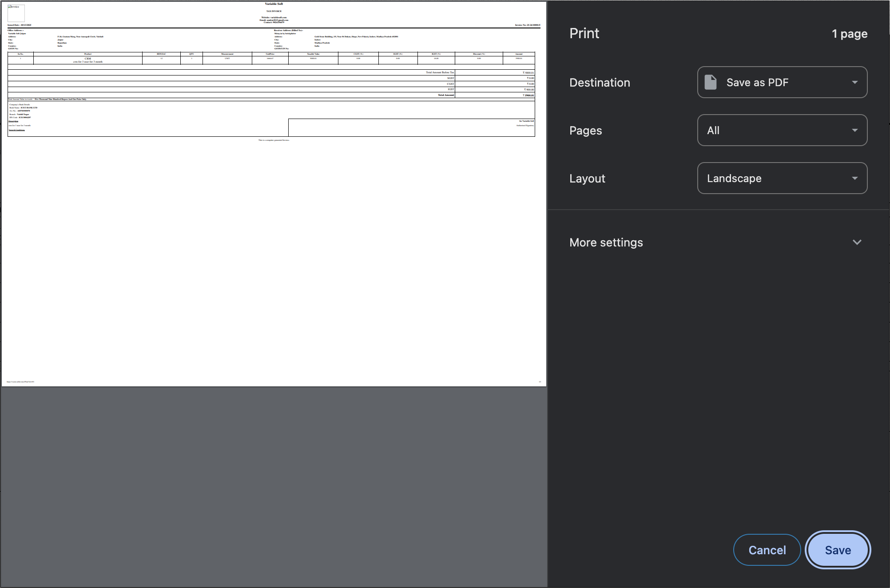Click the Print dialog title
890x588 pixels.
(x=584, y=33)
